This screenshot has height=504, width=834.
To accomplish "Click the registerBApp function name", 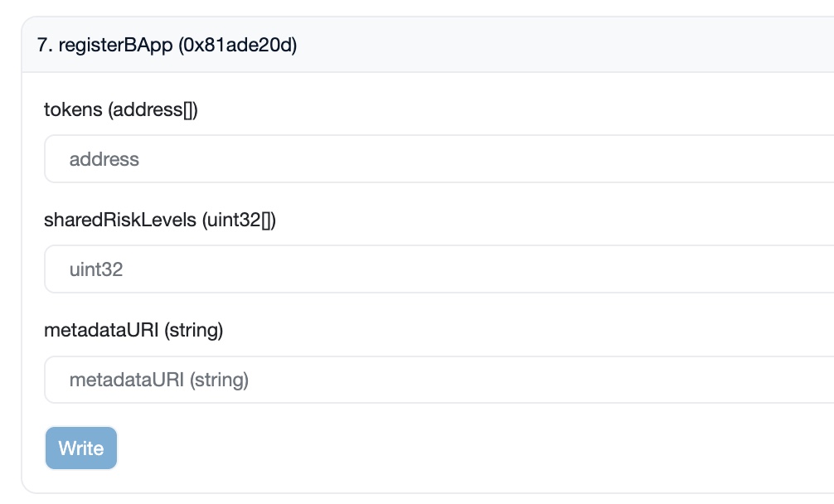I will click(x=115, y=46).
